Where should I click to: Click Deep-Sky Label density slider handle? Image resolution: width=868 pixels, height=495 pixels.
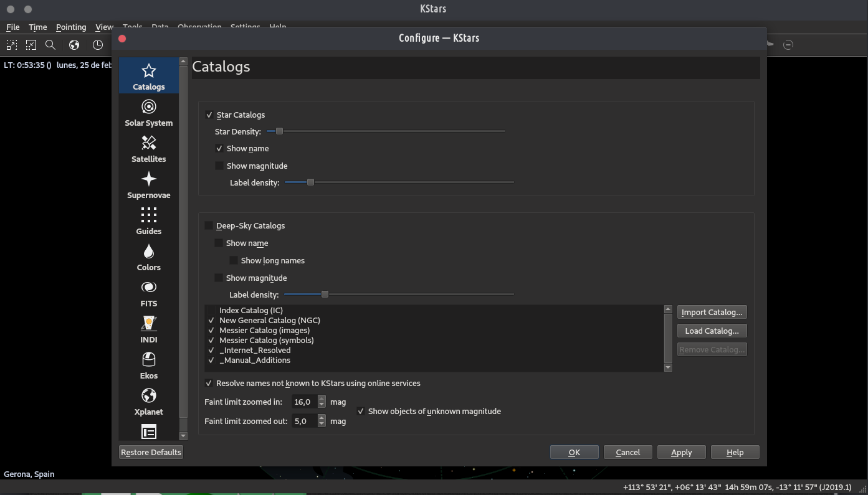click(325, 294)
